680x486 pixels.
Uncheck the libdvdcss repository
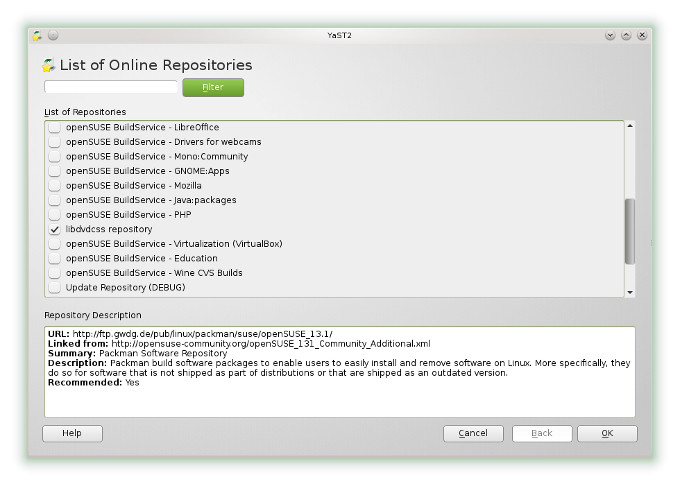point(55,229)
